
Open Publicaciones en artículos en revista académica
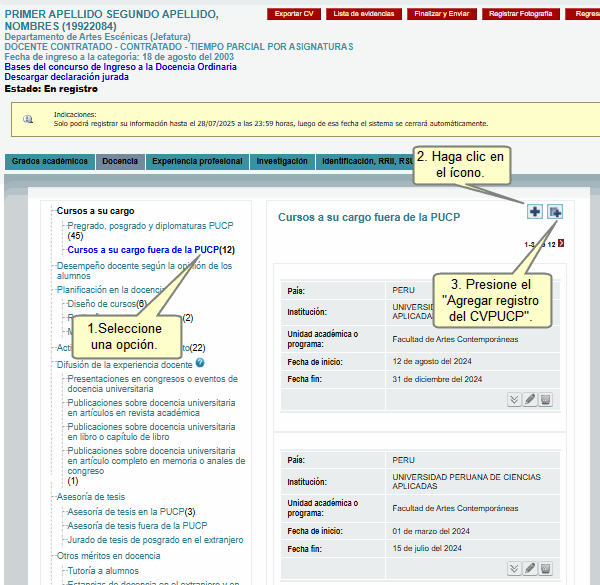(x=151, y=407)
